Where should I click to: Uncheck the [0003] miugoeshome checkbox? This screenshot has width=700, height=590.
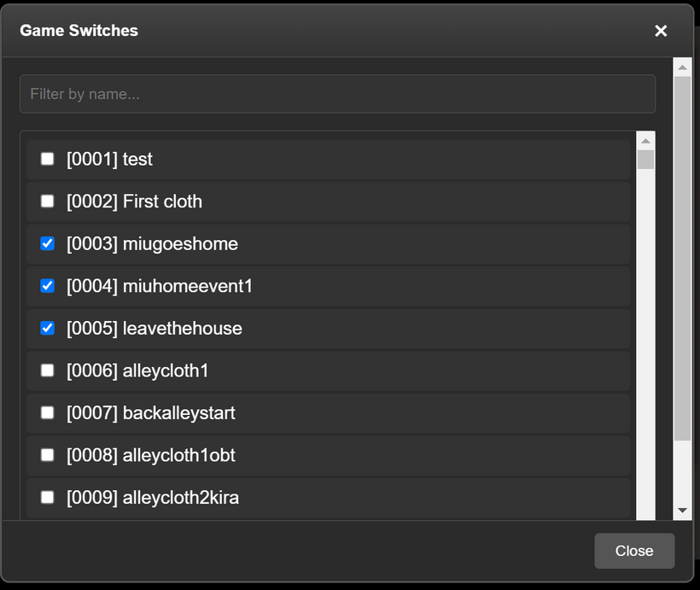point(48,244)
